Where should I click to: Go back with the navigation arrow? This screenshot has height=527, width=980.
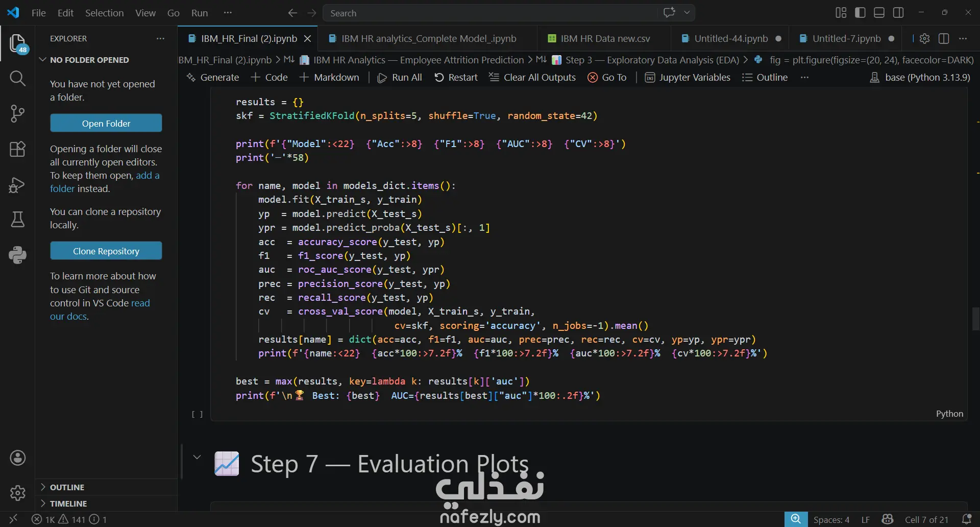pos(292,13)
